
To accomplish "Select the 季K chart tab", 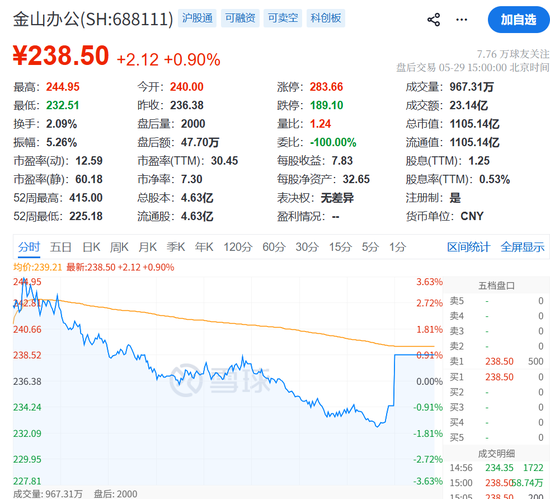I will (176, 247).
